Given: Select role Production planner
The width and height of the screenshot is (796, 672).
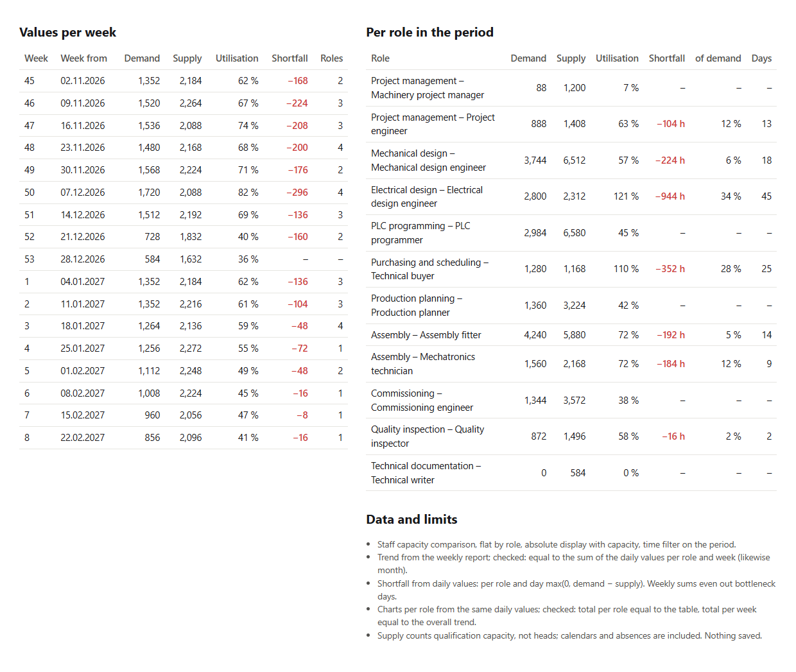Looking at the screenshot, I should (x=417, y=306).
